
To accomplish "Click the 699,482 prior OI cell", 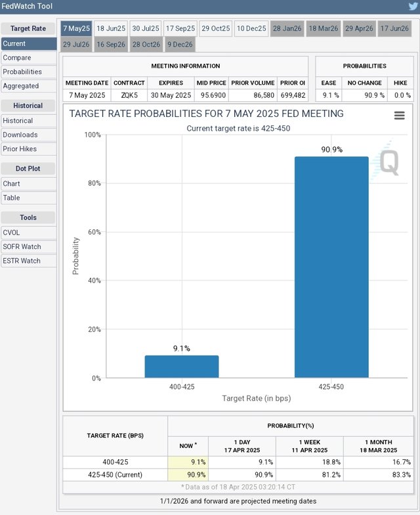I will [293, 95].
